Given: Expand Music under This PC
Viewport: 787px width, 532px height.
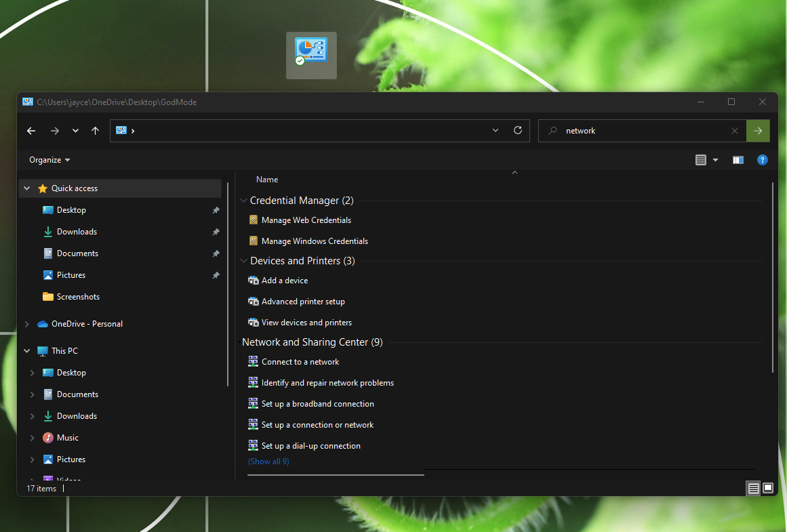Looking at the screenshot, I should click(x=32, y=438).
